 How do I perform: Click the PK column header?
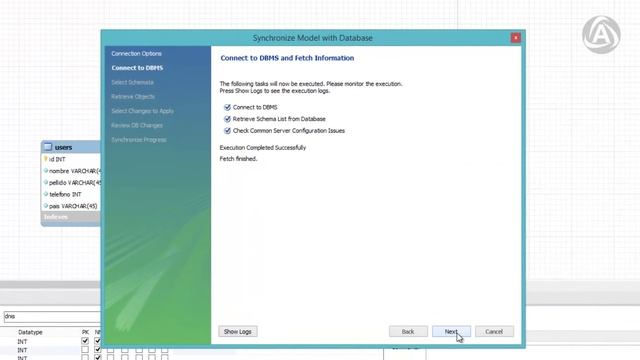click(85, 332)
